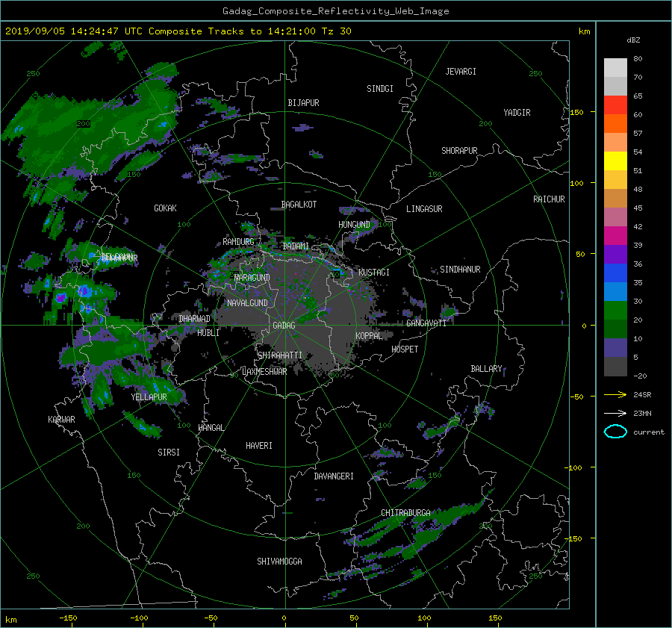Click the -100 tick on the right km axis
This screenshot has width=672, height=628.
coord(575,467)
